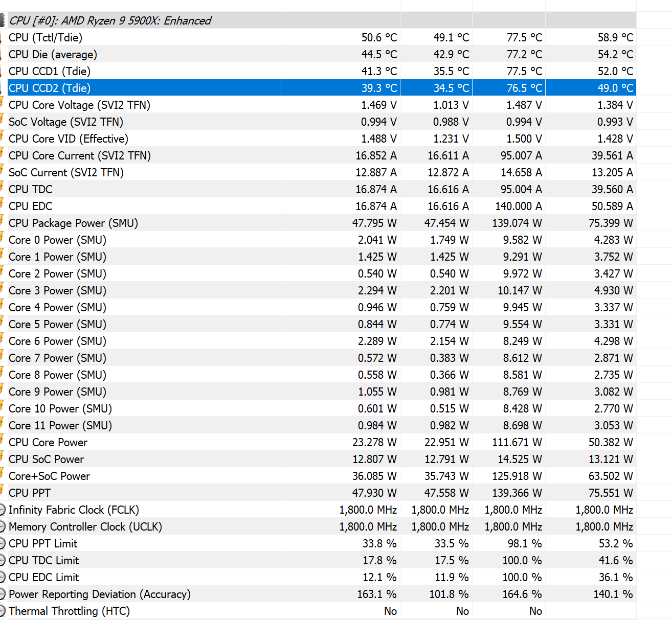Click the 101.8 % power deviation value
This screenshot has width=672, height=620.
point(449,594)
